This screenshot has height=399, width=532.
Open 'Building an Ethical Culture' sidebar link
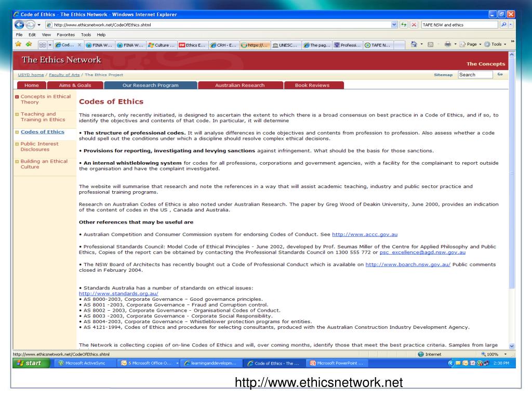click(x=44, y=164)
